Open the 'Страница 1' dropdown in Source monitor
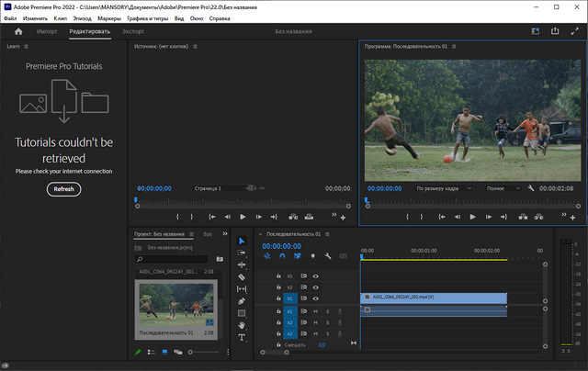Image resolution: width=588 pixels, height=371 pixels. [220, 188]
